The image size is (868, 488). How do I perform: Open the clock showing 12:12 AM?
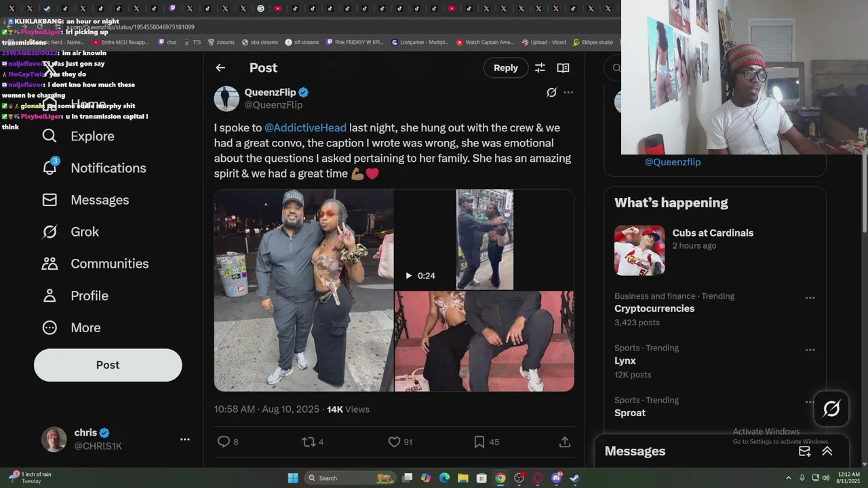click(848, 478)
